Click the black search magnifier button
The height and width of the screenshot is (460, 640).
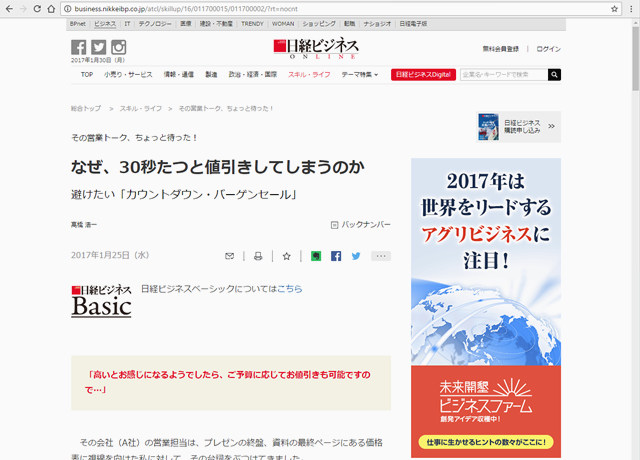tap(554, 74)
